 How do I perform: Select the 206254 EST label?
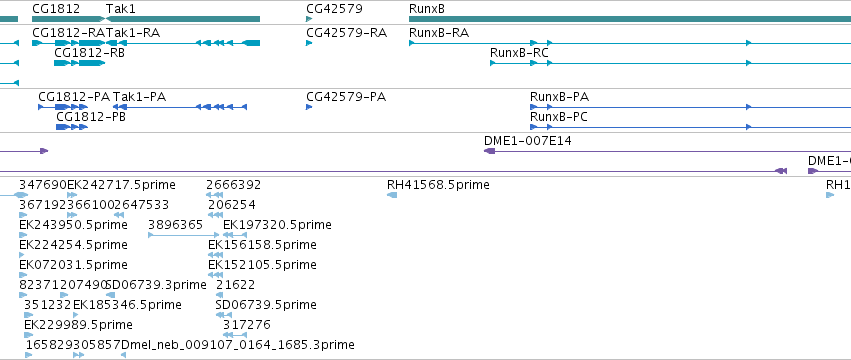click(232, 205)
